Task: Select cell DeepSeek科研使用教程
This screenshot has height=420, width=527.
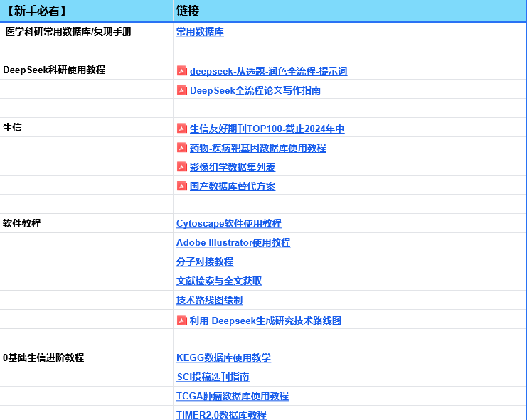Action: pyautogui.click(x=86, y=70)
